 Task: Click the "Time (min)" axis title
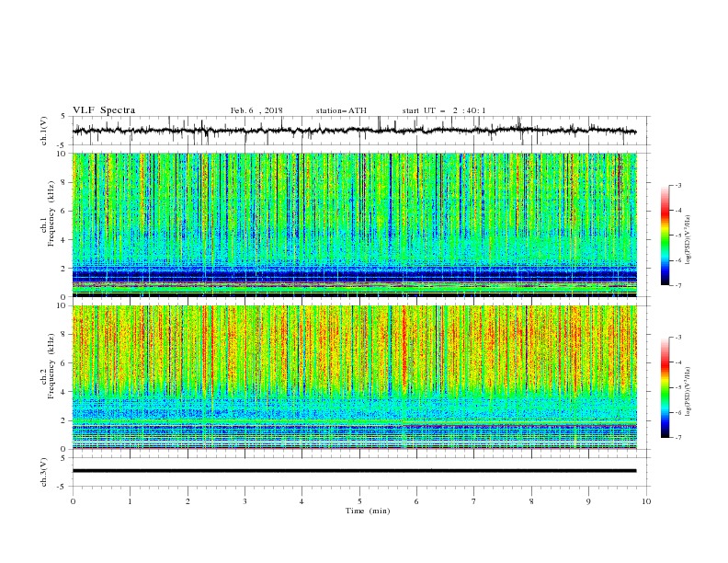pyautogui.click(x=368, y=511)
